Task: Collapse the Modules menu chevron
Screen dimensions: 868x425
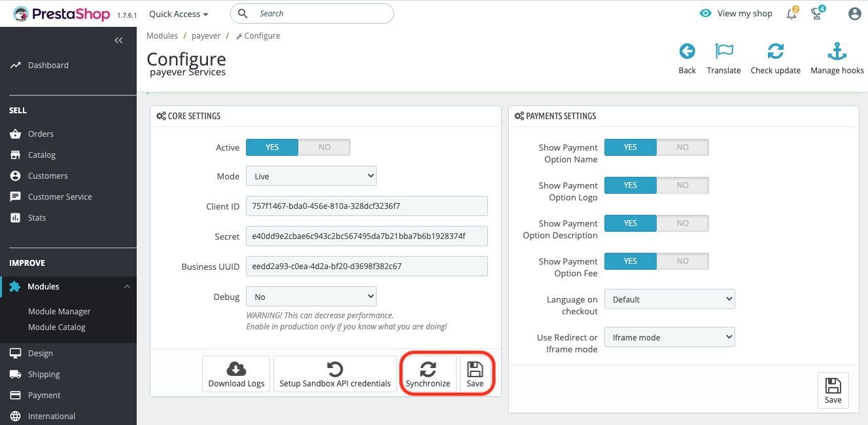Action: tap(127, 287)
